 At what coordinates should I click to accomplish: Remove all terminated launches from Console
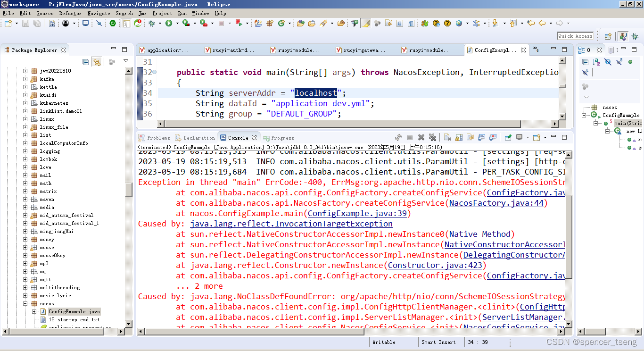[433, 137]
